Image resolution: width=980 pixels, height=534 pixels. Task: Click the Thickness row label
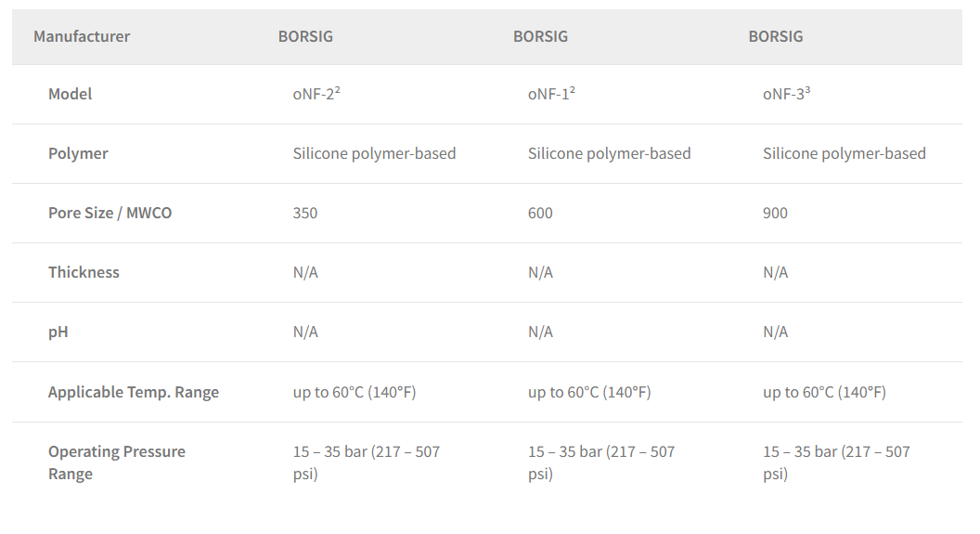(x=84, y=273)
